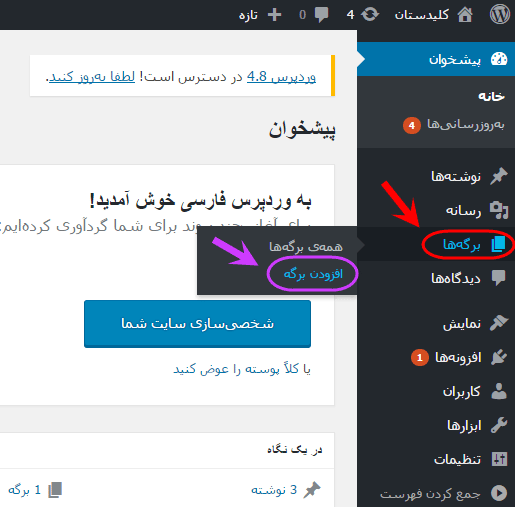Click the sliders icon beside تنظیمات

(499, 459)
